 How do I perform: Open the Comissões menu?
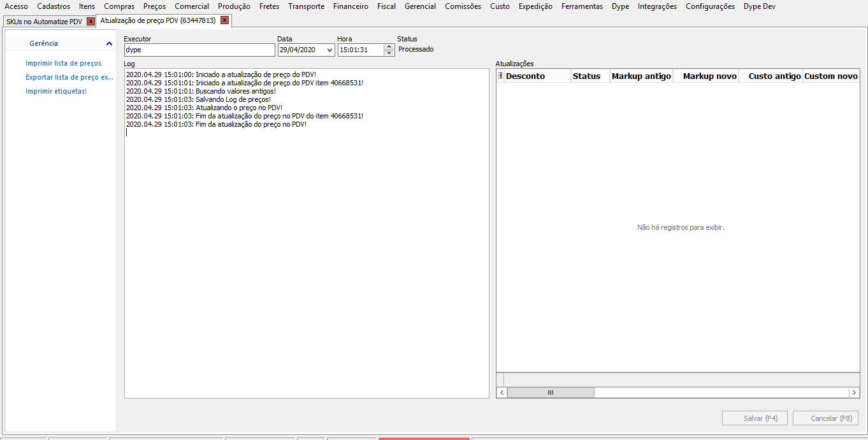pos(463,6)
